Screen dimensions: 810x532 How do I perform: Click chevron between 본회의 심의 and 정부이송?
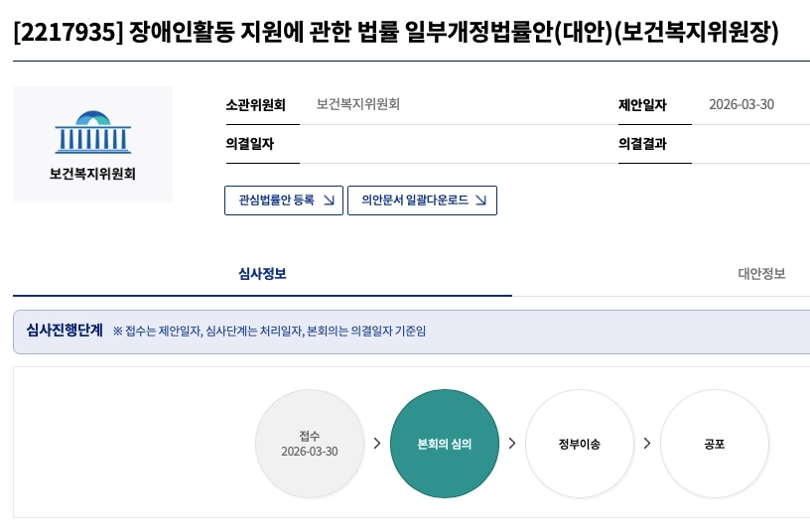512,443
